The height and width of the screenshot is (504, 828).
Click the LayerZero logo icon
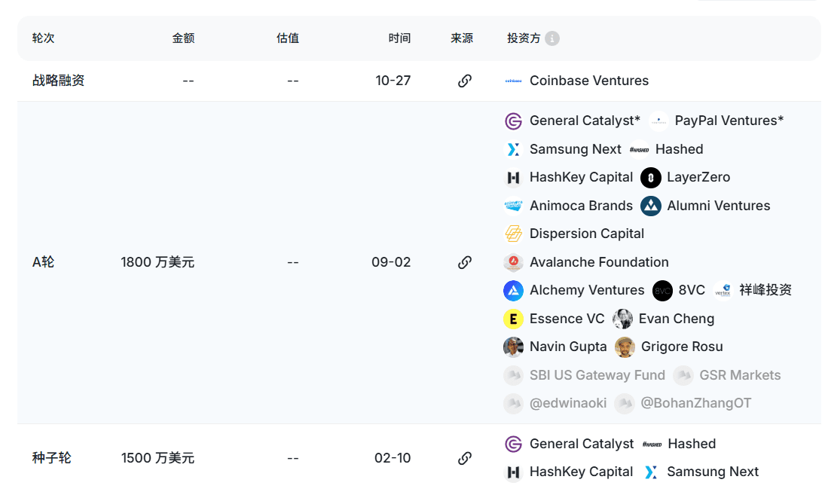point(651,178)
